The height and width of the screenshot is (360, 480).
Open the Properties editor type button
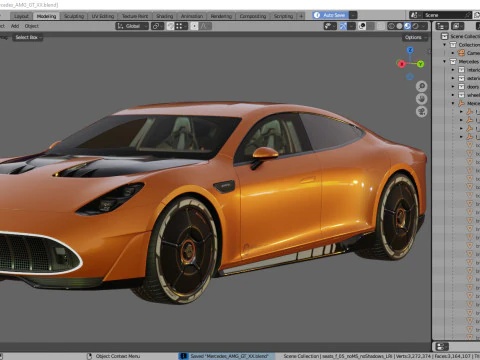[442, 347]
